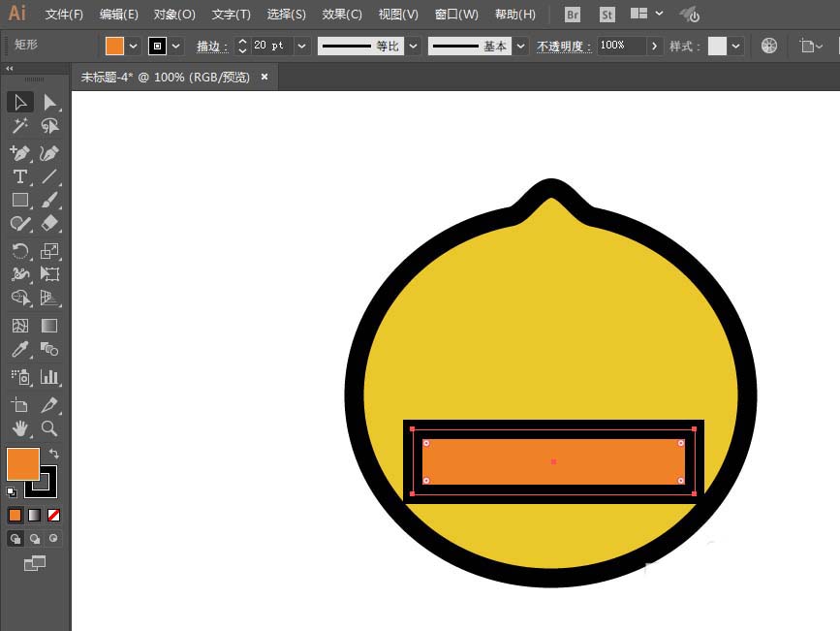This screenshot has width=840, height=631.
Task: Open the stroke weight dropdown
Action: point(302,46)
